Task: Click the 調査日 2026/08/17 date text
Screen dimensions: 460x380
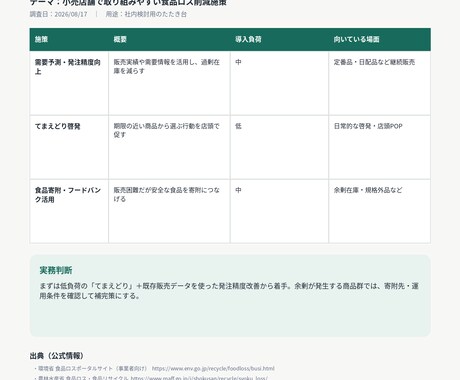Action: pos(58,14)
